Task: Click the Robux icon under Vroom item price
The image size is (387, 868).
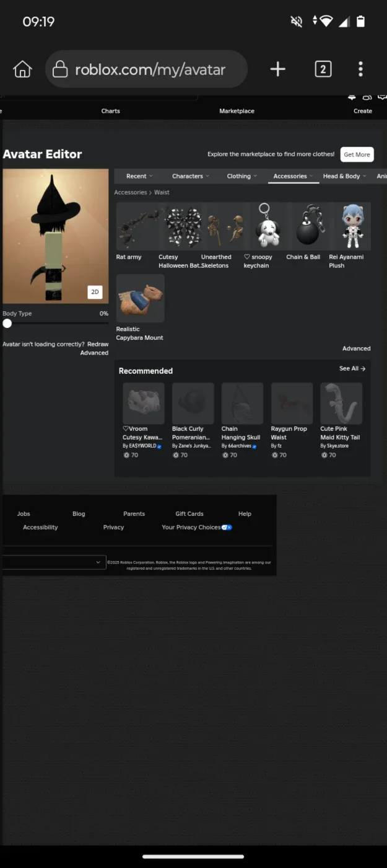Action: pos(126,455)
